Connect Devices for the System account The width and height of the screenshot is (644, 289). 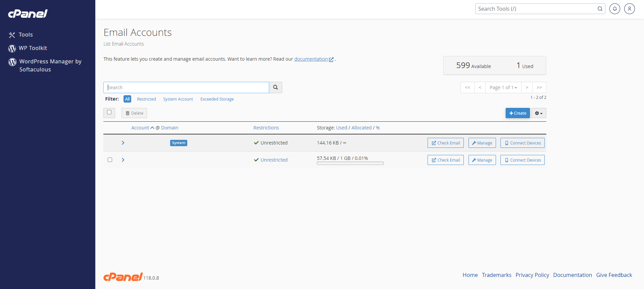523,143
